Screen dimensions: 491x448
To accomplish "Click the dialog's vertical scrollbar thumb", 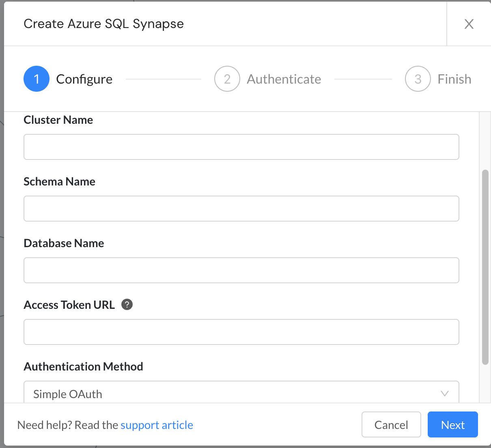I will click(x=485, y=267).
